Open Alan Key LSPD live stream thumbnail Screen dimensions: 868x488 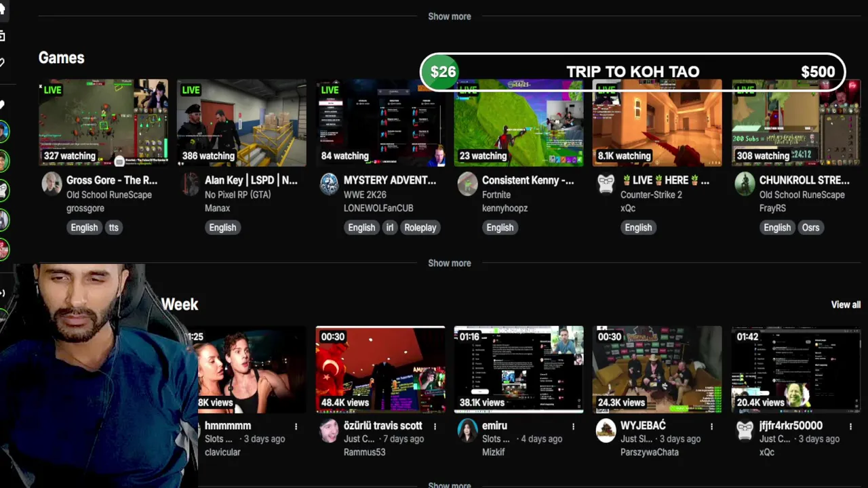point(241,123)
